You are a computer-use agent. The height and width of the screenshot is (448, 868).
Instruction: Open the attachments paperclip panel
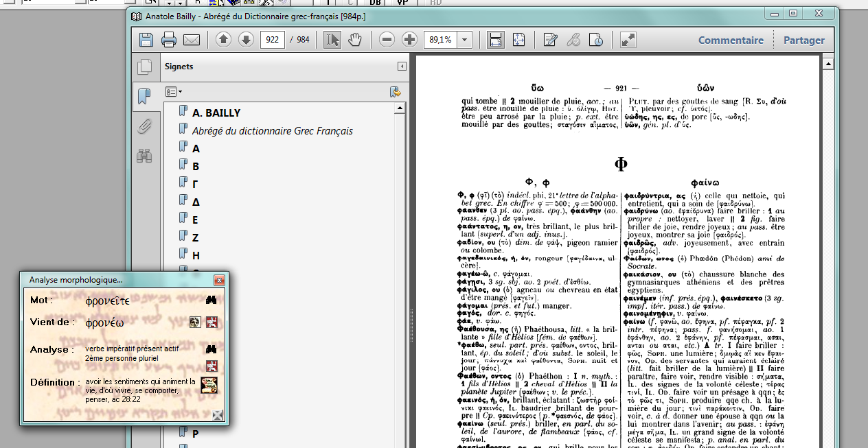144,126
